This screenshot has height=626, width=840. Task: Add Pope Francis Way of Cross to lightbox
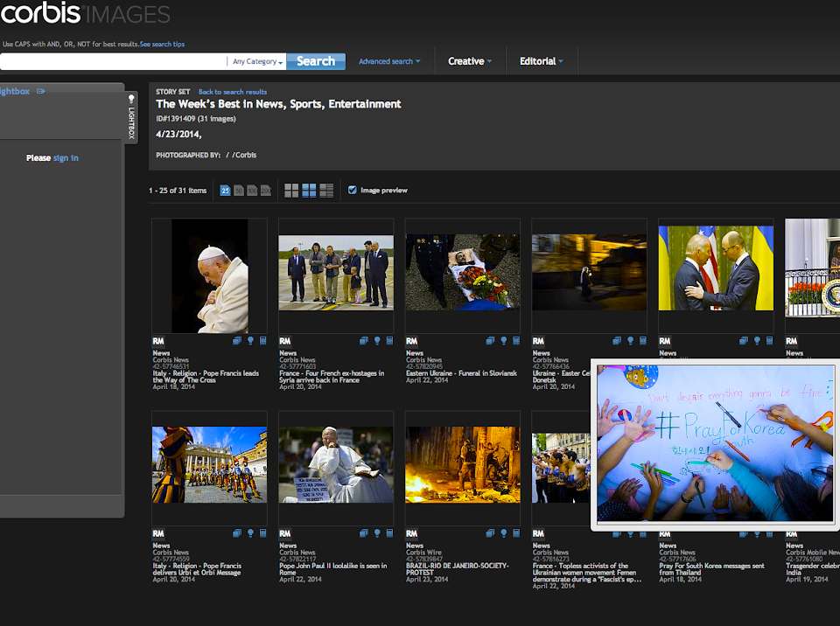coord(250,341)
